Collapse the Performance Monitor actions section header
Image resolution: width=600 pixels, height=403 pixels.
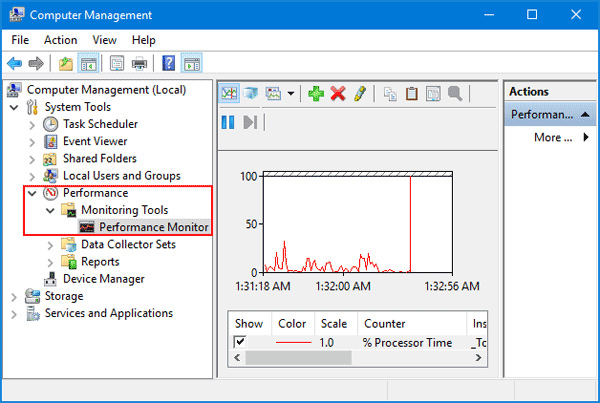click(x=550, y=114)
